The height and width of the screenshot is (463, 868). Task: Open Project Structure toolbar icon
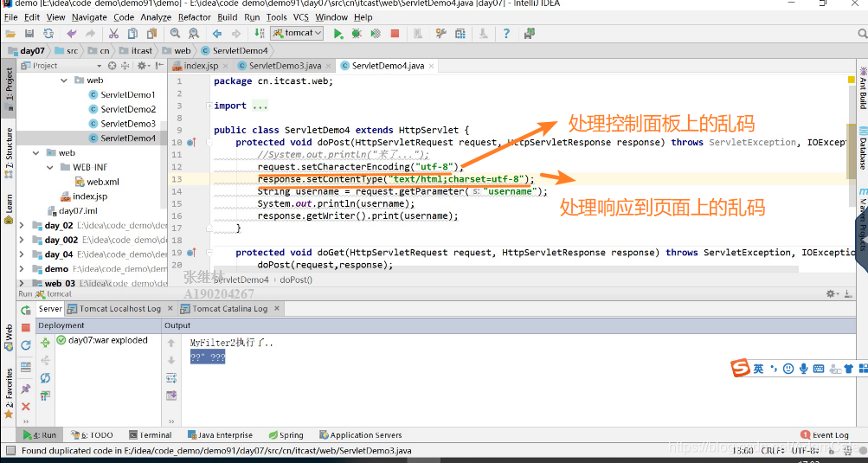[460, 34]
